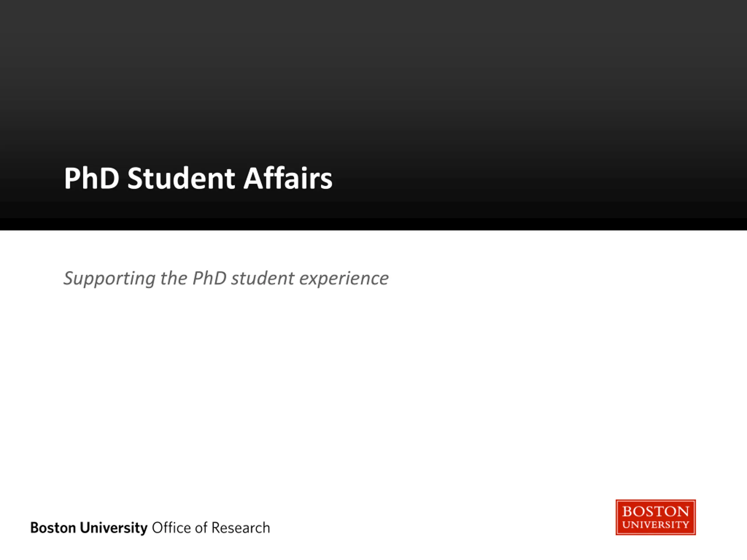Click the red Boston University logo
The image size is (747, 560).
(655, 517)
